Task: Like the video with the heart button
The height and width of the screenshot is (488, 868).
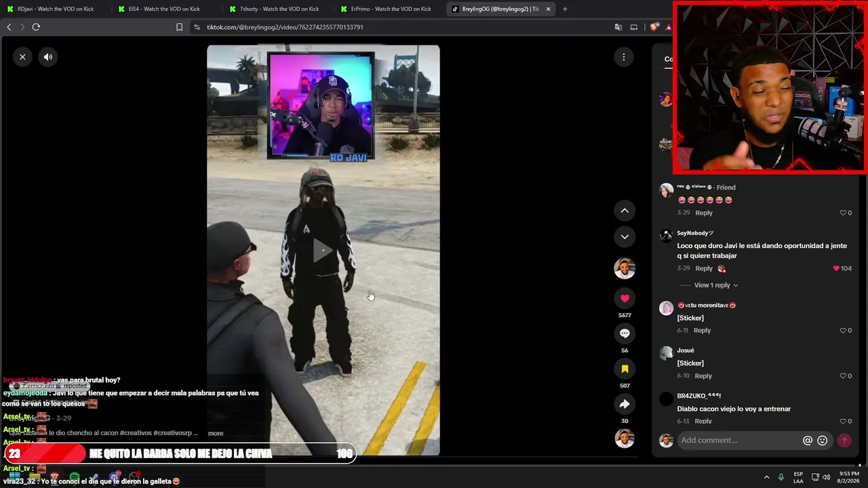Action: (625, 298)
